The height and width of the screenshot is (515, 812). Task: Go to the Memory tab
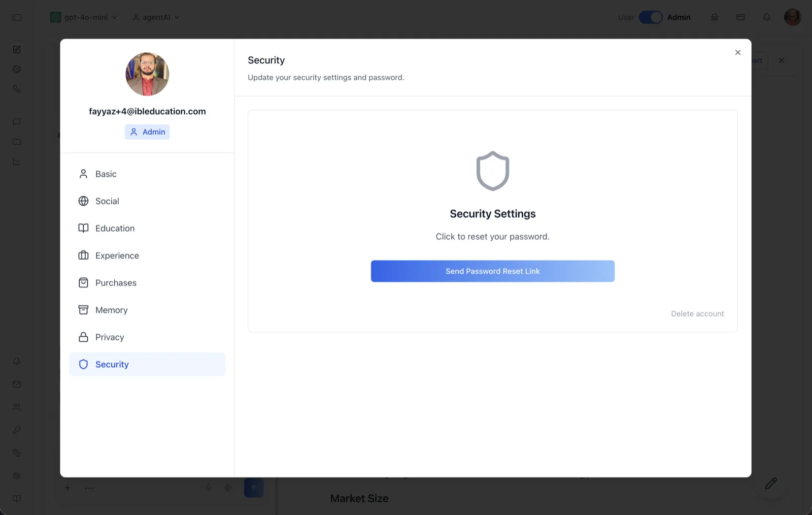(x=147, y=310)
